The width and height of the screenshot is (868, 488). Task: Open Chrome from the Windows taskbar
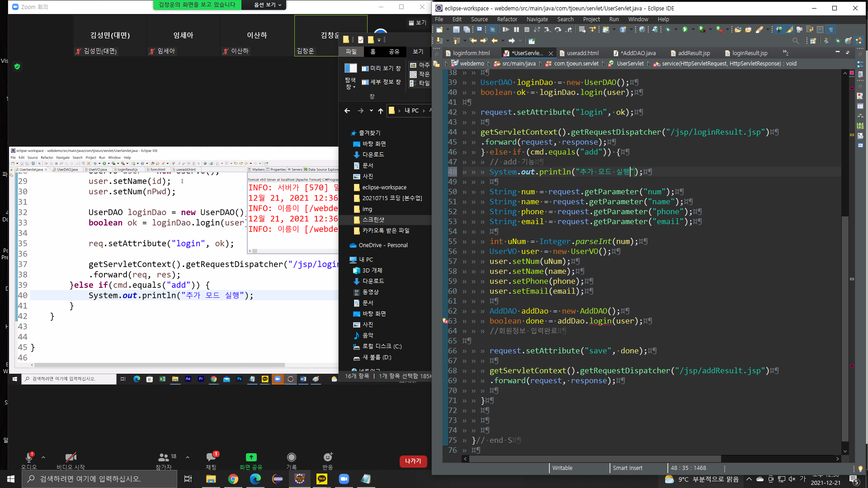pyautogui.click(x=233, y=479)
